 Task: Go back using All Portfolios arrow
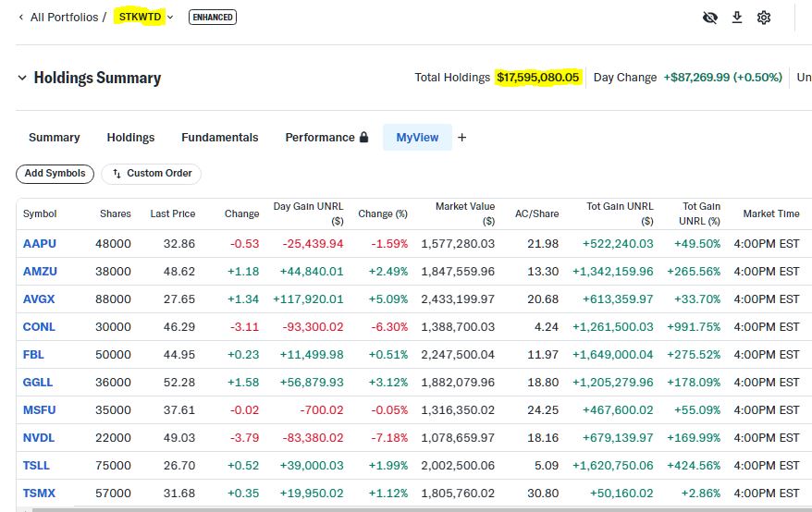coord(21,18)
